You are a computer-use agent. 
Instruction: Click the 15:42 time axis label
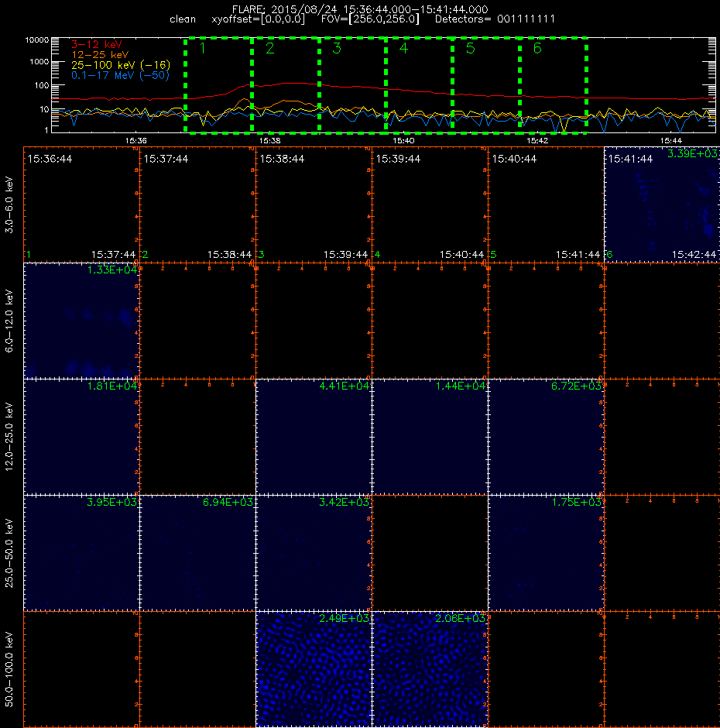[537, 140]
